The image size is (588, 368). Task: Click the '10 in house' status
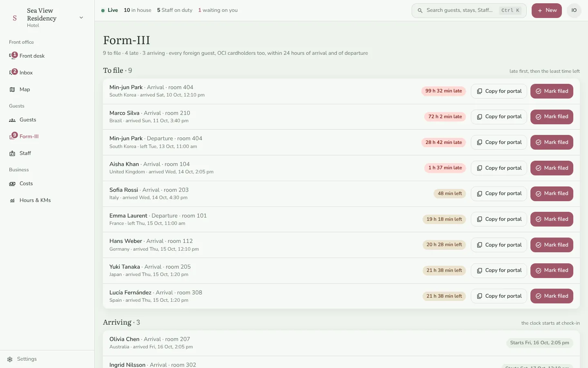click(x=138, y=10)
